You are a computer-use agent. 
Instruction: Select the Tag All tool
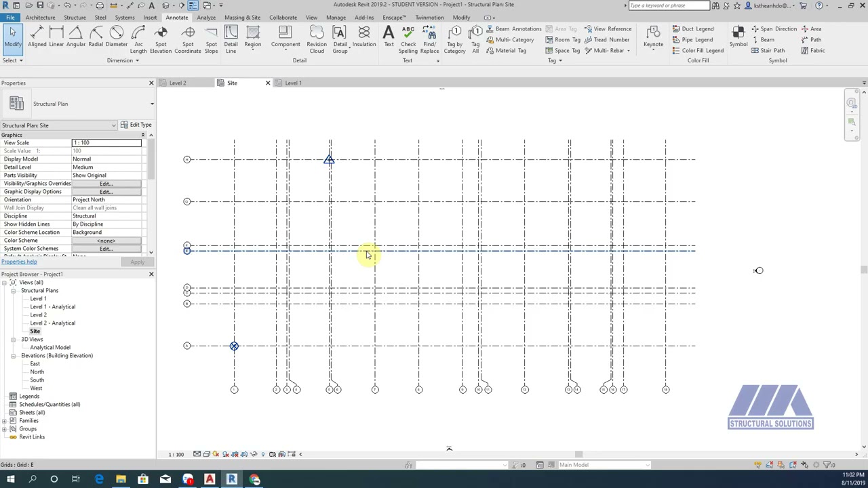(x=475, y=40)
